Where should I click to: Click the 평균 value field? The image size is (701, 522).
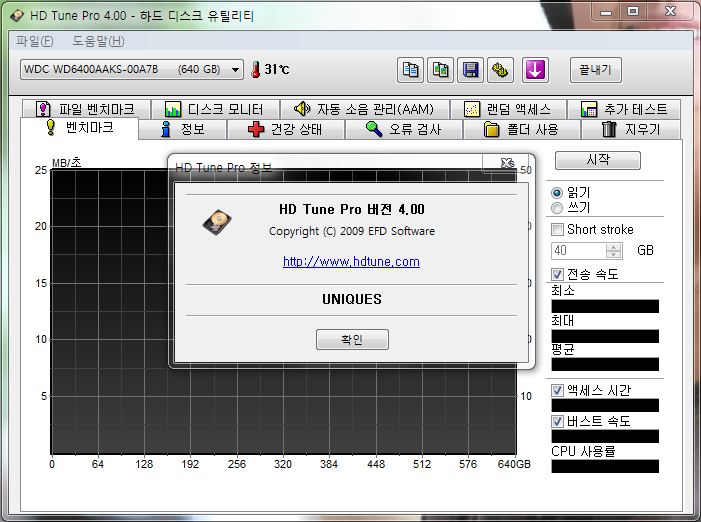point(605,364)
